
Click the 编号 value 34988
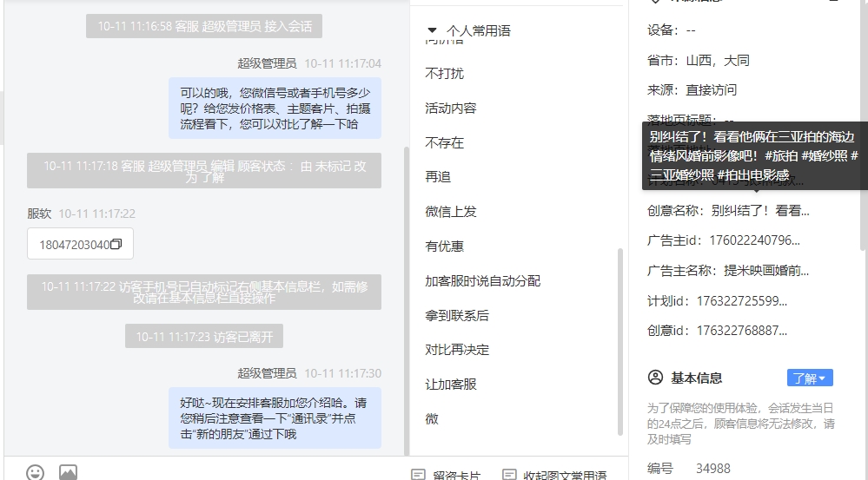tap(713, 469)
